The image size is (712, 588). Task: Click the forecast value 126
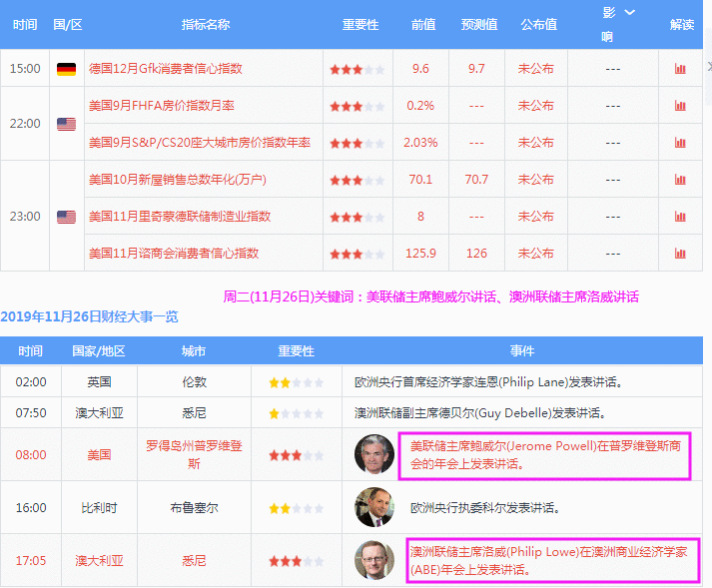[x=476, y=253]
